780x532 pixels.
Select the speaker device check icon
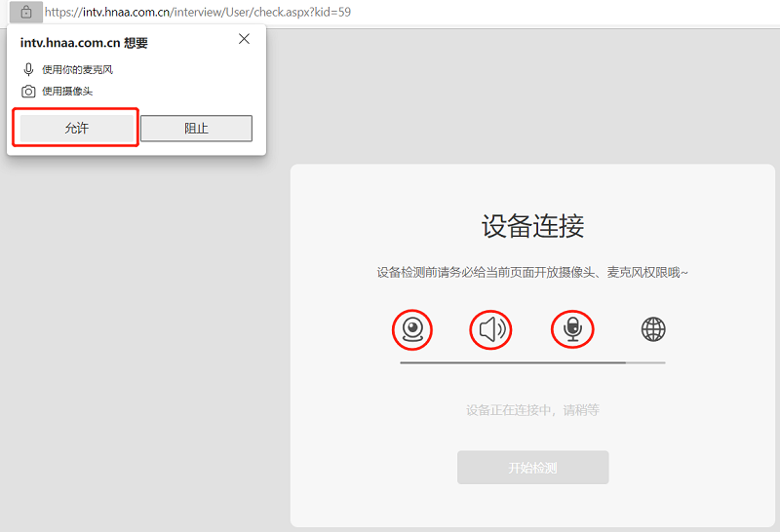[x=491, y=330]
